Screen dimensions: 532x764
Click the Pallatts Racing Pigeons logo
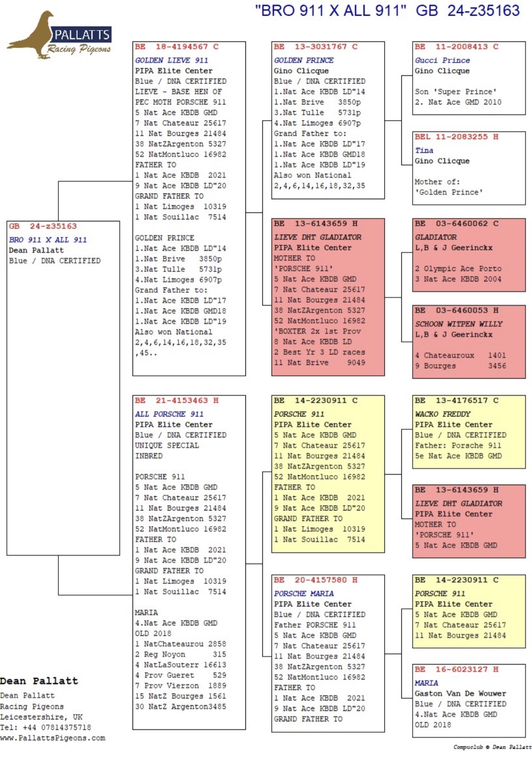pyautogui.click(x=59, y=35)
